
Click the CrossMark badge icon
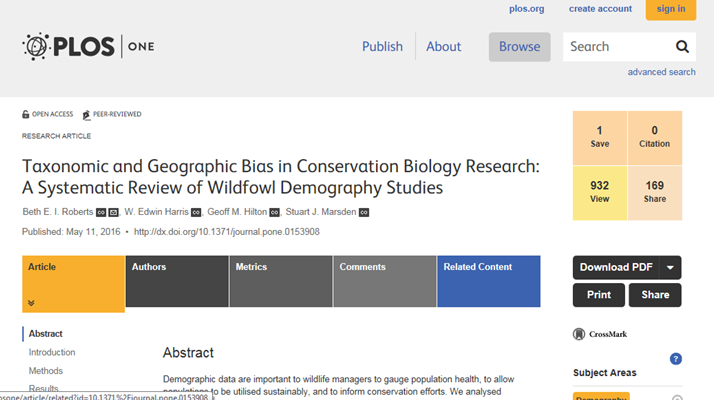579,334
